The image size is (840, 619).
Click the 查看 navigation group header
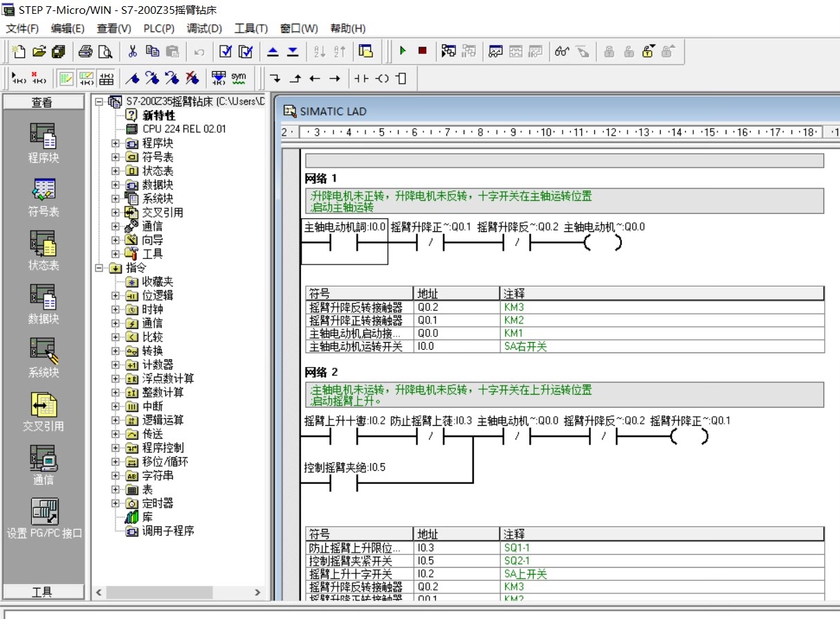click(42, 102)
